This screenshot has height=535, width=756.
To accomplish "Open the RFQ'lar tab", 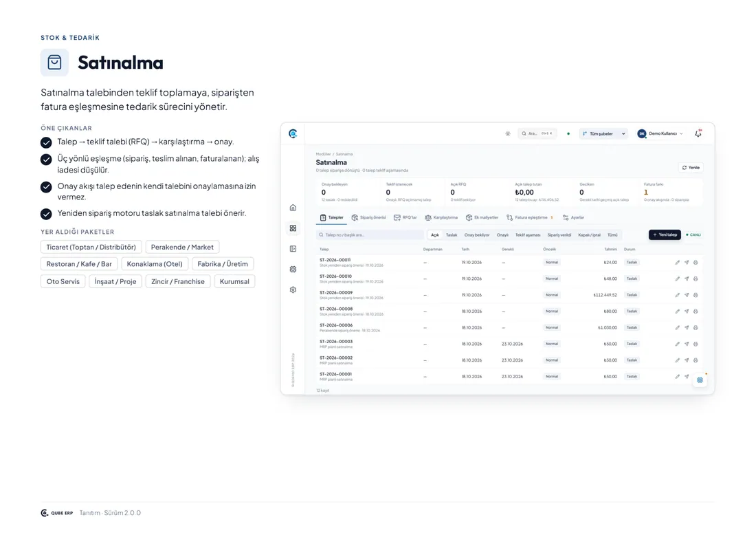I will point(405,217).
